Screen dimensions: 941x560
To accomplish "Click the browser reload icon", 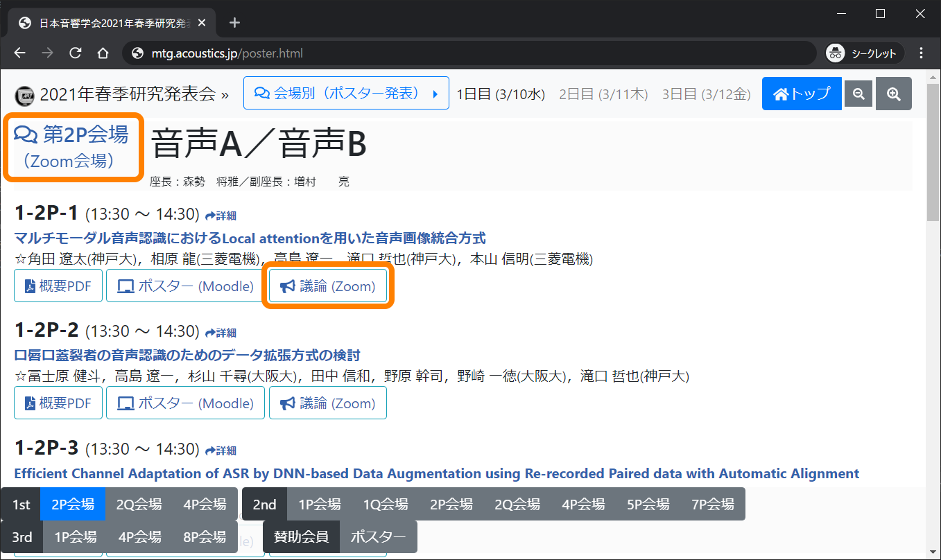I will point(76,53).
